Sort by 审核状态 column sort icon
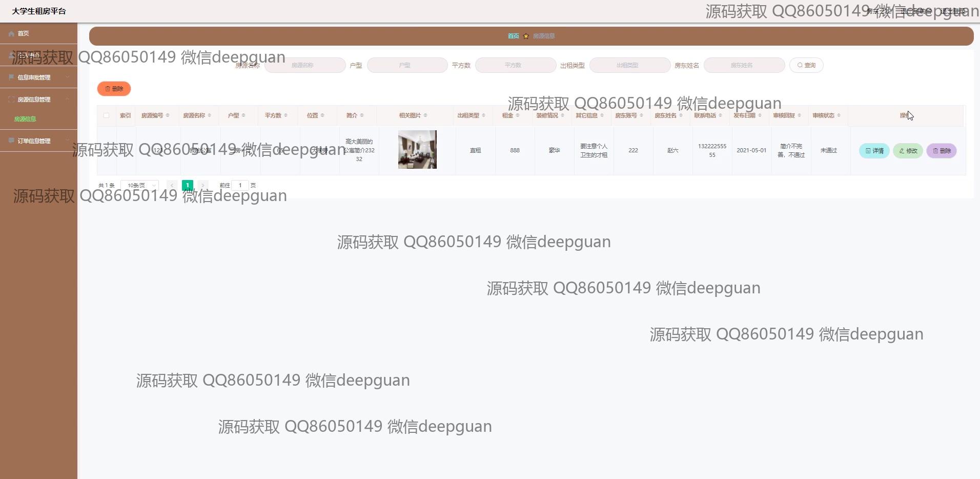Viewport: 980px width, 479px height. coord(839,115)
